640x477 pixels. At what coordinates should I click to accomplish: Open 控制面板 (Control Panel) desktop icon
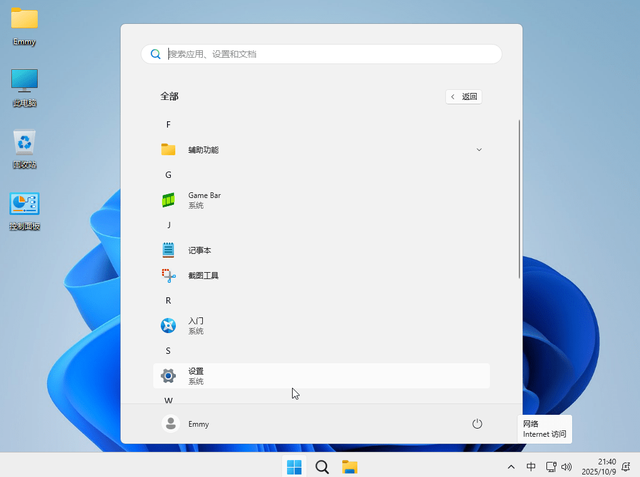24,207
